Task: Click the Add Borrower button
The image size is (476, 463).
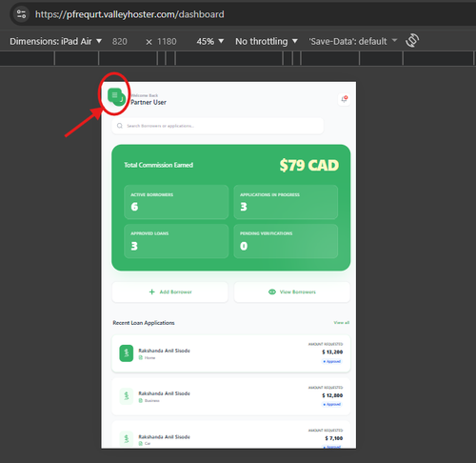Action: click(x=170, y=292)
